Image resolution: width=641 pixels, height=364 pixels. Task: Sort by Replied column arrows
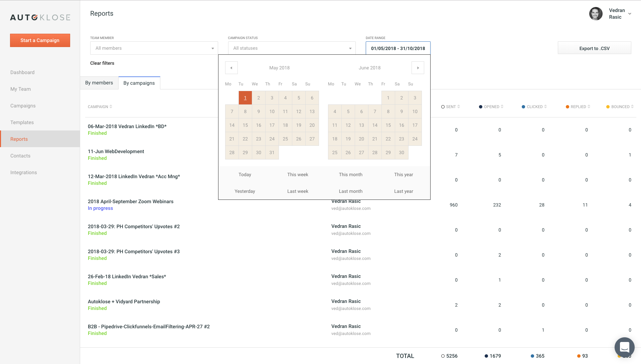(589, 107)
